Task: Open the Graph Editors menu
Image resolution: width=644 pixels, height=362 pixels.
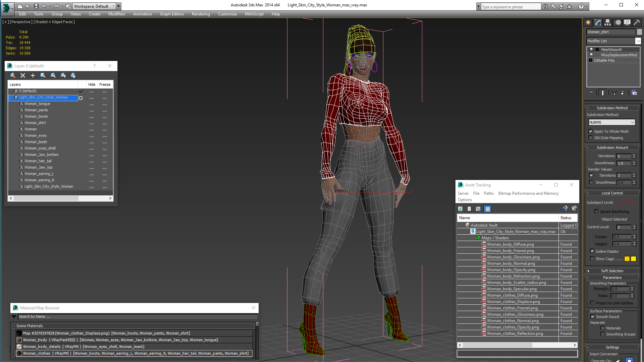Action: click(172, 14)
